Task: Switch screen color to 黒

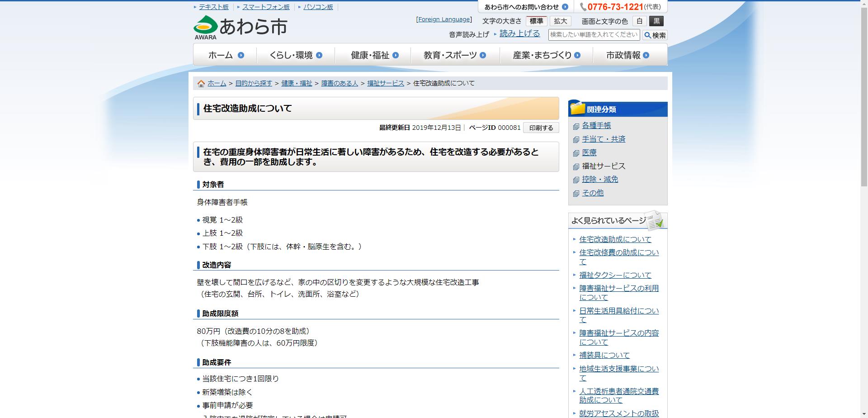Action: tap(657, 21)
